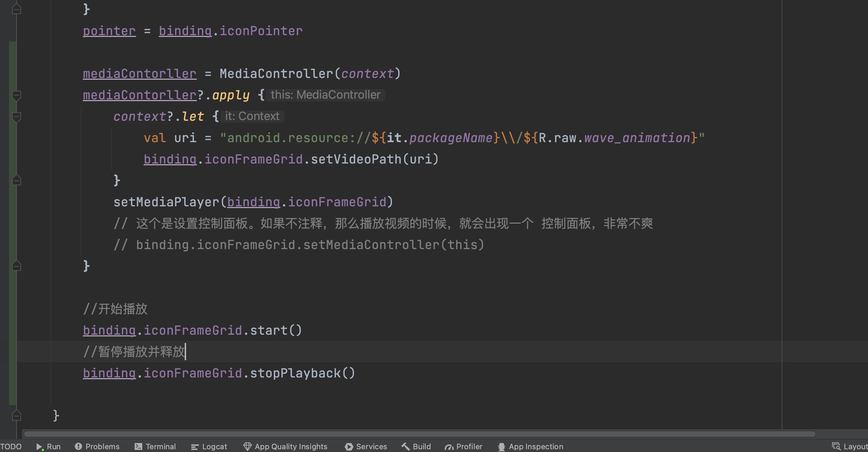The image size is (868, 452).
Task: Click the Run play icon
Action: (40, 447)
